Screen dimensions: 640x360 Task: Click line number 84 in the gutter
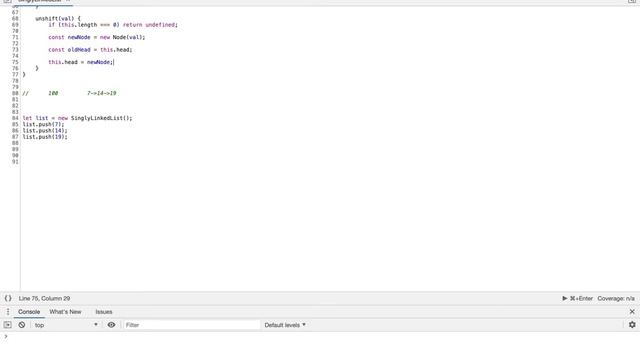point(15,118)
